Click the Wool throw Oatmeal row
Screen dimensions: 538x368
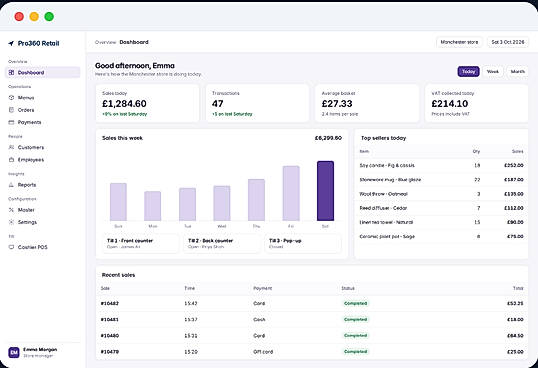tap(441, 194)
